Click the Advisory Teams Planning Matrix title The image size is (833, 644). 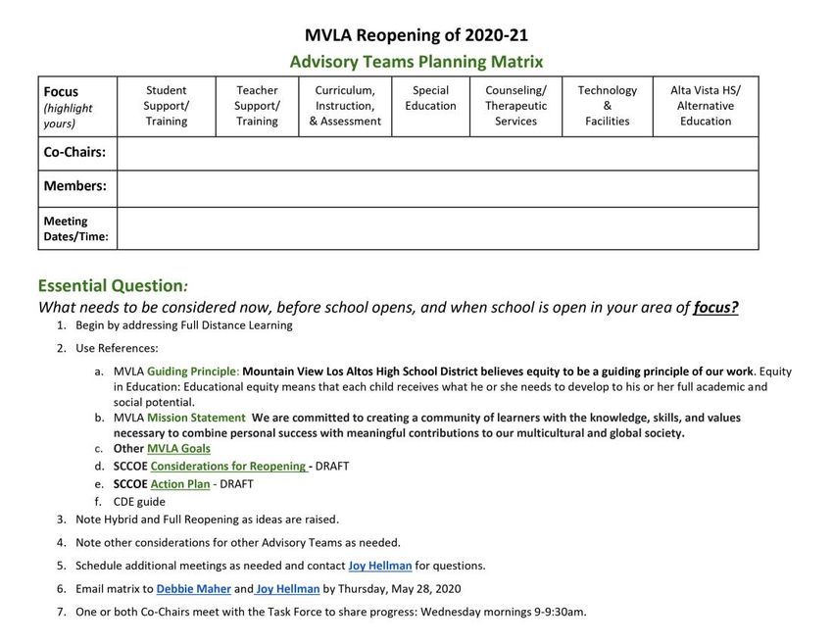(416, 62)
